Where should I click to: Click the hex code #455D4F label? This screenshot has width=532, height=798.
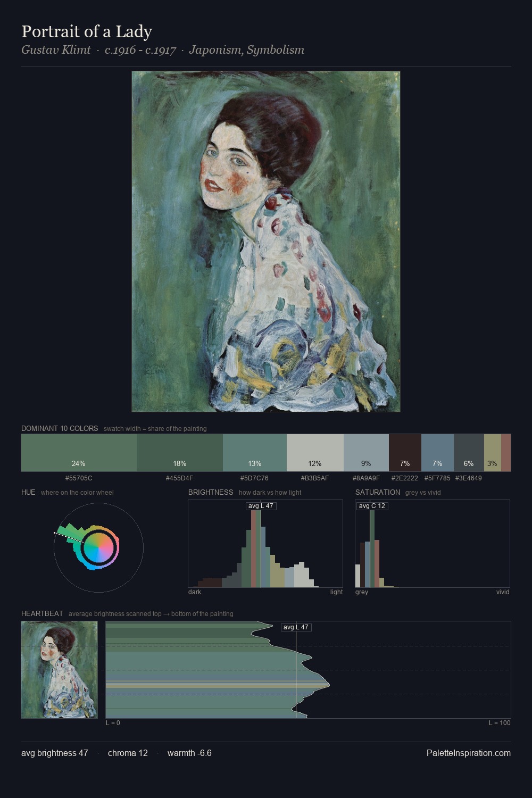pos(180,478)
